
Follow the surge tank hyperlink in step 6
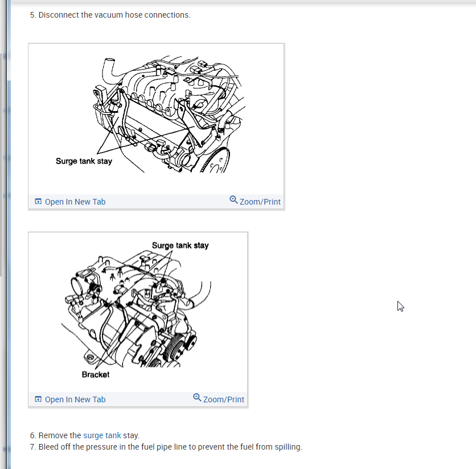[102, 435]
